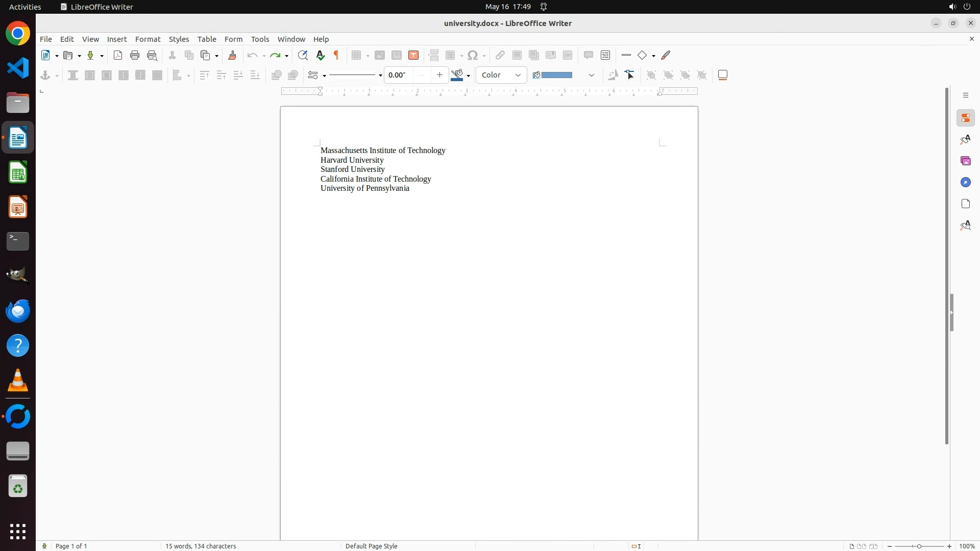Insert a text box
This screenshot has width=980, height=551.
click(413, 56)
